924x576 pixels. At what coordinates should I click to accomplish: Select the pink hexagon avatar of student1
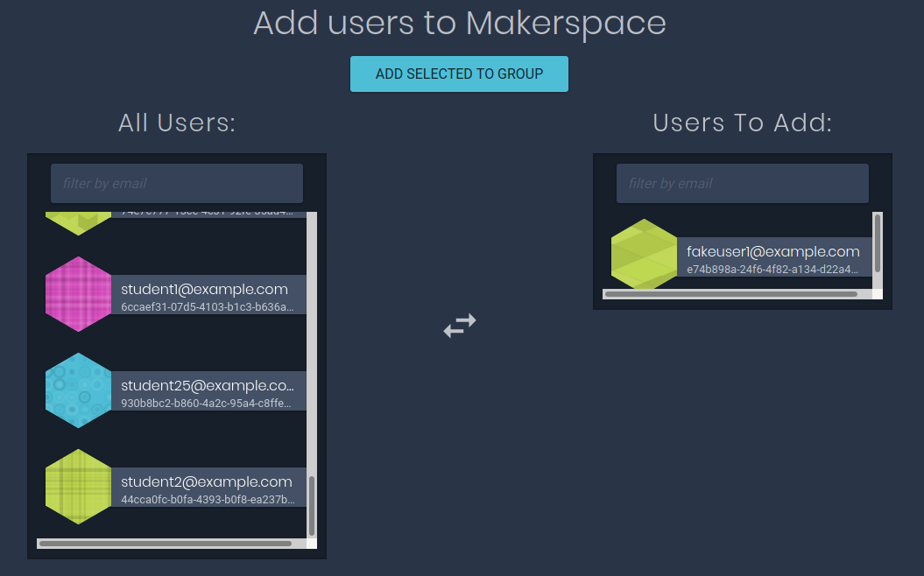pos(78,294)
